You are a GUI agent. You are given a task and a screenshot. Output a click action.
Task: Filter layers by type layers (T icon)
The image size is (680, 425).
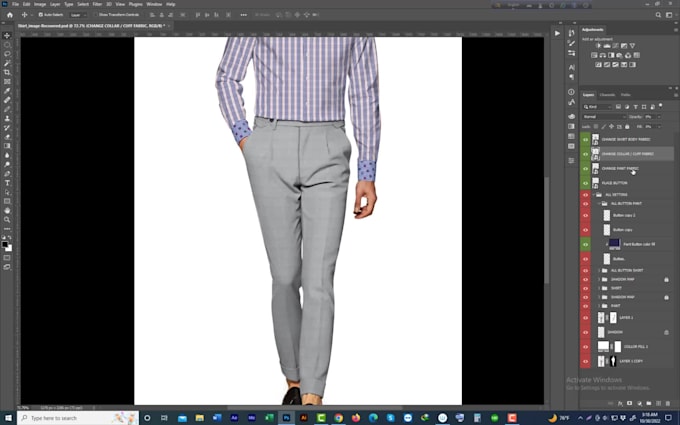click(635, 107)
